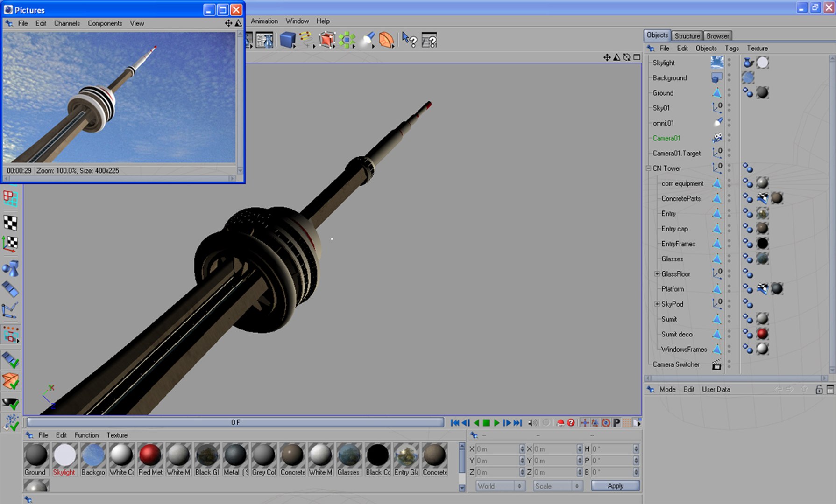Toggle visibility dots for Ground object
Screen dimensions: 836x504
click(x=729, y=93)
